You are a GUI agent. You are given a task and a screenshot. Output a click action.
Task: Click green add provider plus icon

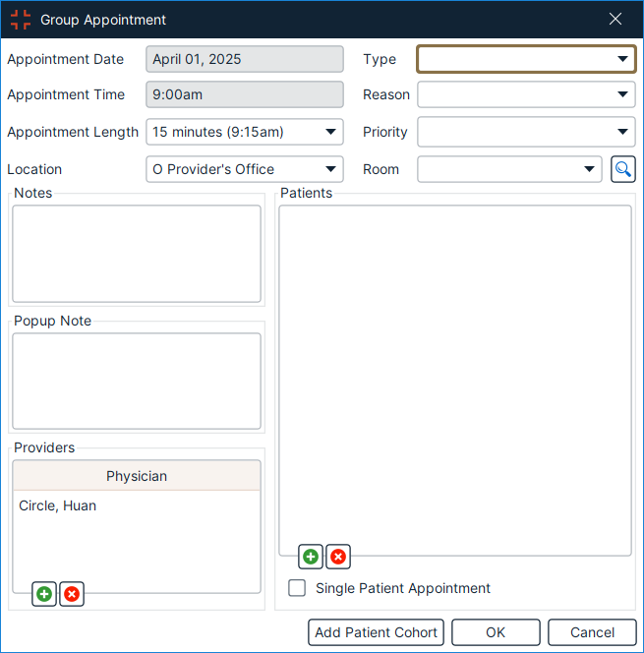pos(44,594)
